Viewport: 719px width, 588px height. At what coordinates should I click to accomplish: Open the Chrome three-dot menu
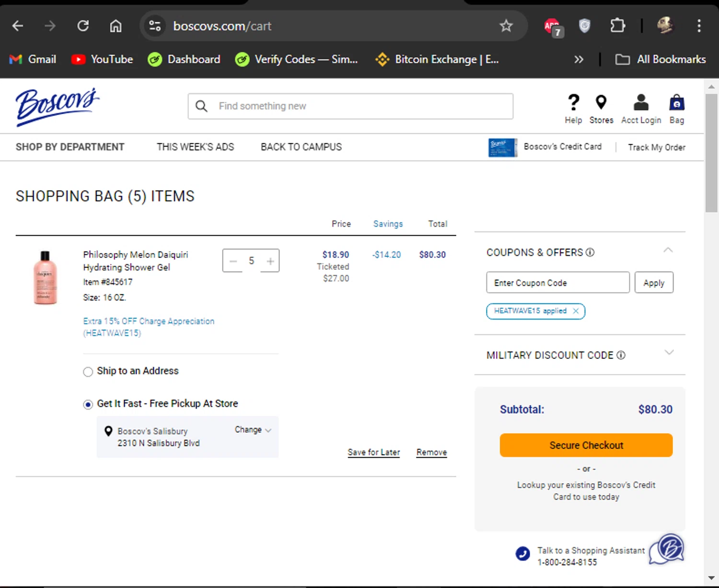click(x=699, y=26)
